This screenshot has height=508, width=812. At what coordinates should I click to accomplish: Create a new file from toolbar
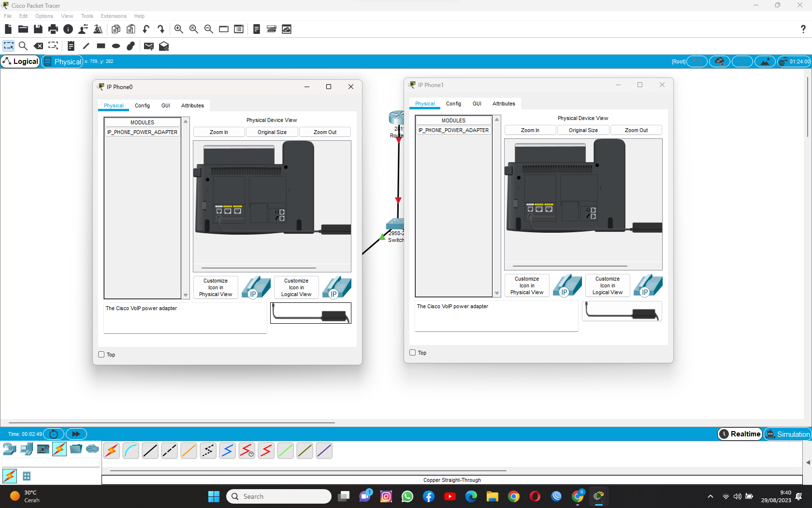[8, 29]
